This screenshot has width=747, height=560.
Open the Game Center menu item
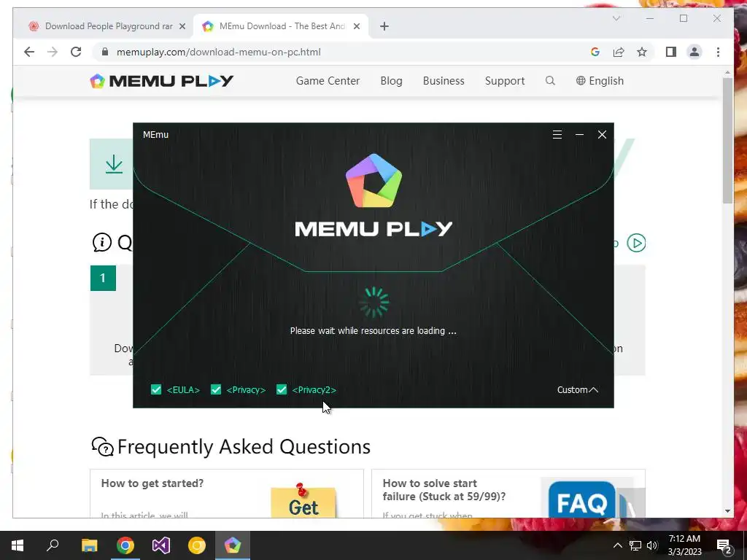pyautogui.click(x=328, y=81)
